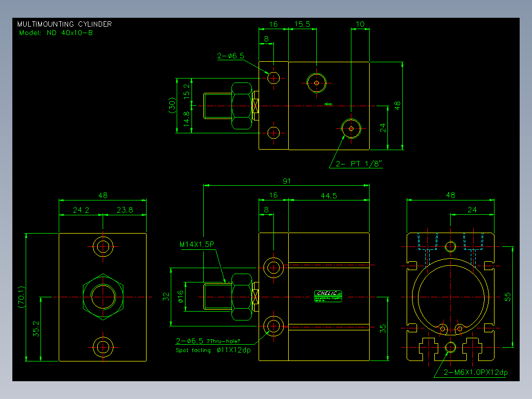
Task: Click the CHELIC nameplate on the cylinder body
Action: click(328, 296)
